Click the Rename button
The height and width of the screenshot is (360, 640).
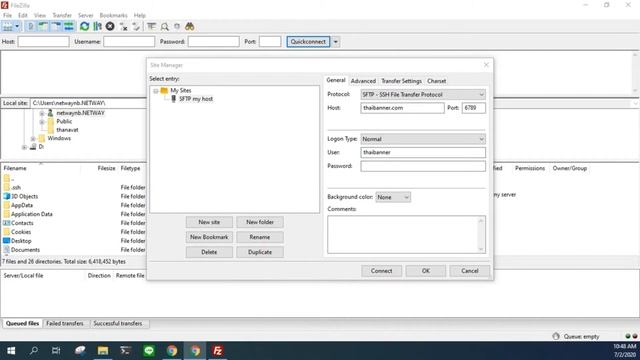pos(260,237)
